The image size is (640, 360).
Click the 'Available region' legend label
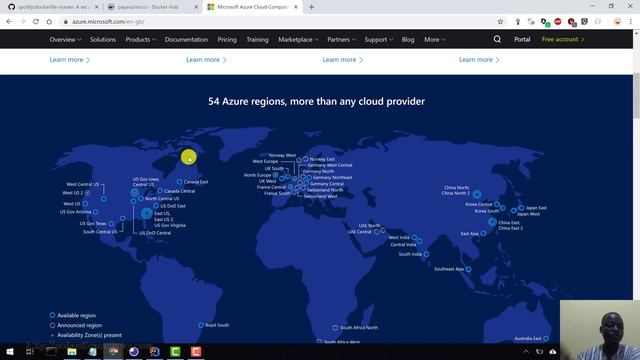click(76, 316)
